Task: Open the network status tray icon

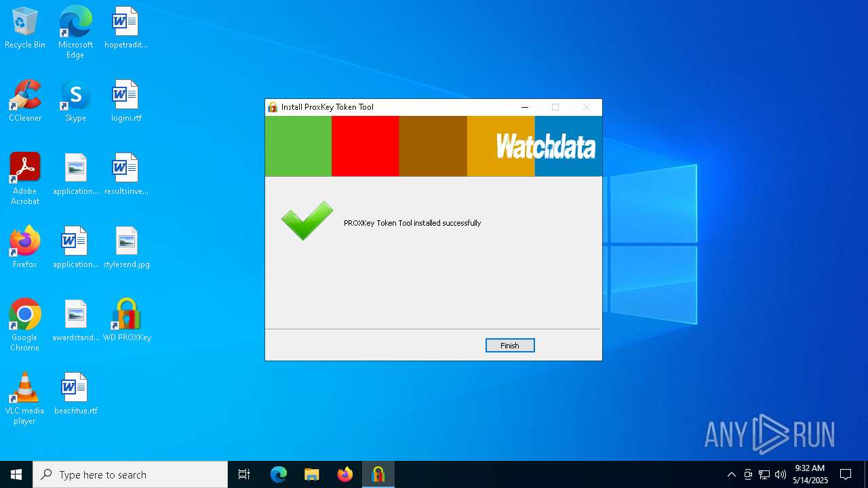Action: click(764, 474)
